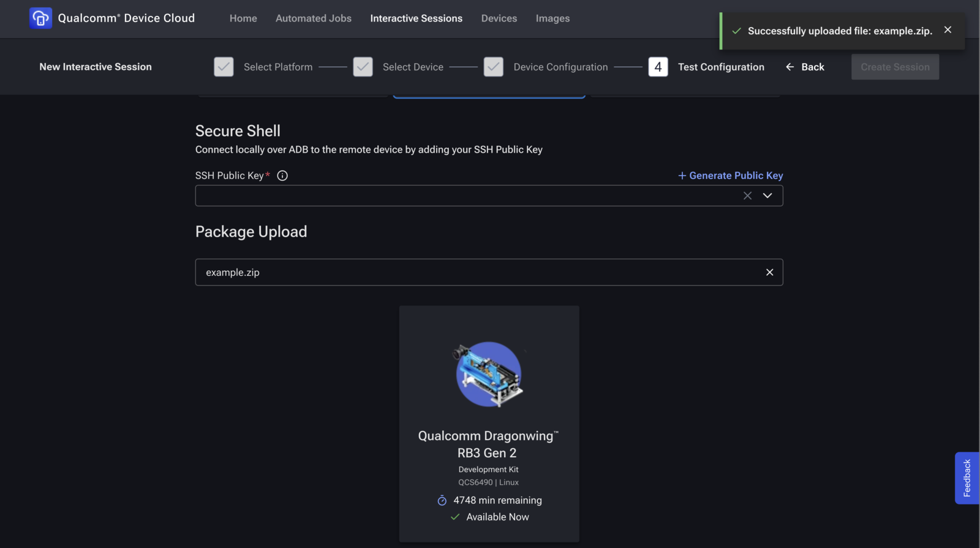This screenshot has width=980, height=548.
Task: Open the Feedback panel
Action: click(x=967, y=478)
